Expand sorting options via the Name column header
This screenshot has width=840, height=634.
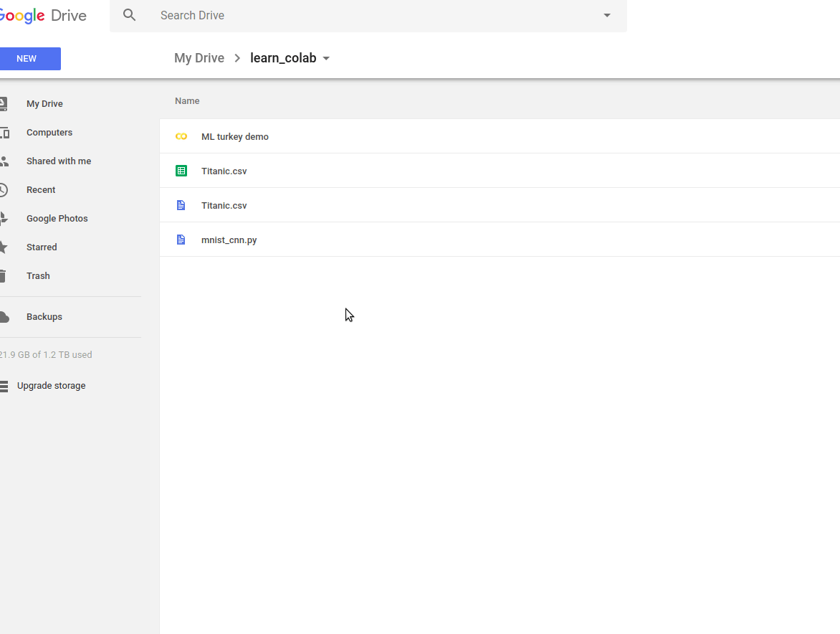coord(187,100)
